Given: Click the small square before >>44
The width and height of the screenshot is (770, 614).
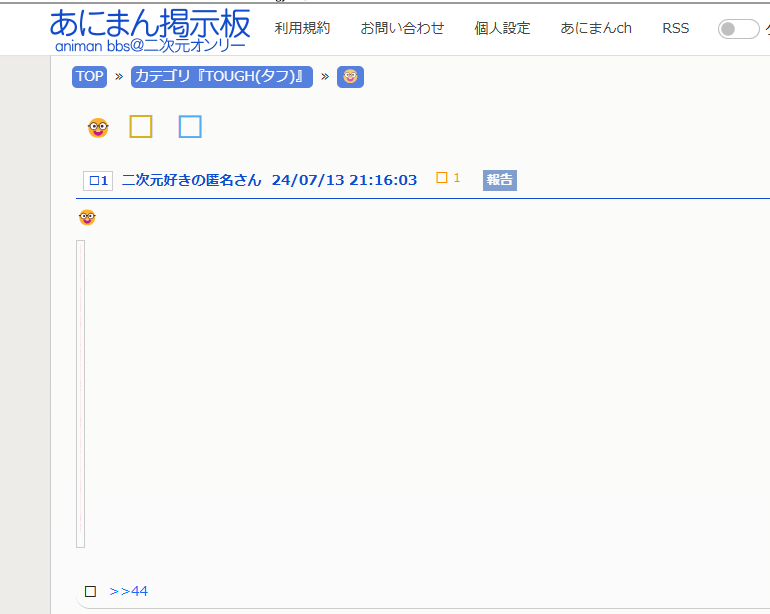Looking at the screenshot, I should pyautogui.click(x=91, y=591).
